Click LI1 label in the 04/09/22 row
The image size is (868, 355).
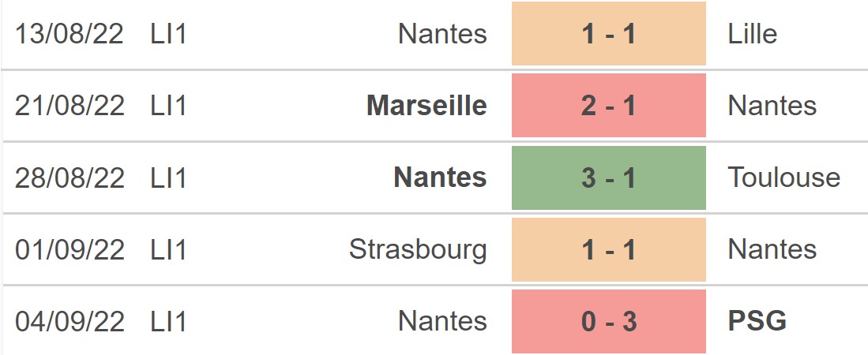coord(168,321)
